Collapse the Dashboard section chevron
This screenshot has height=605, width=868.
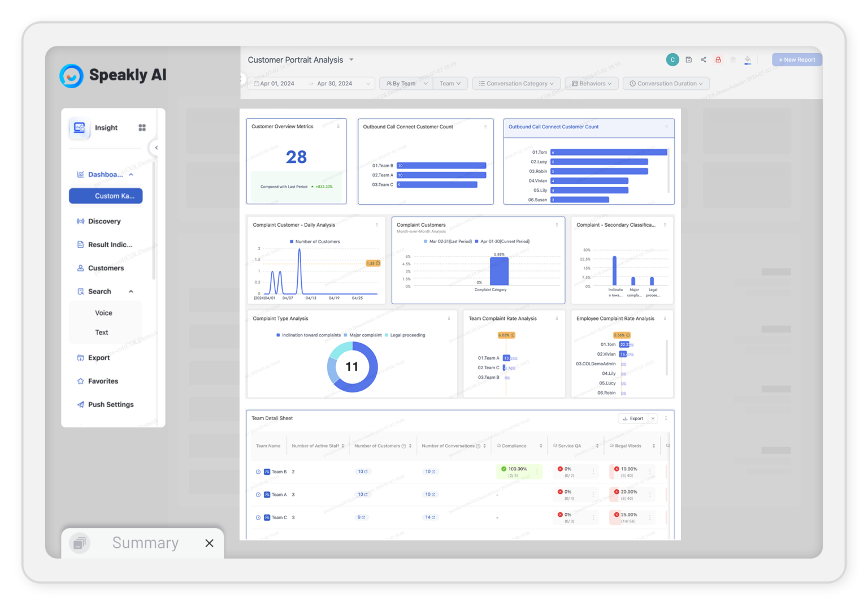tap(131, 174)
